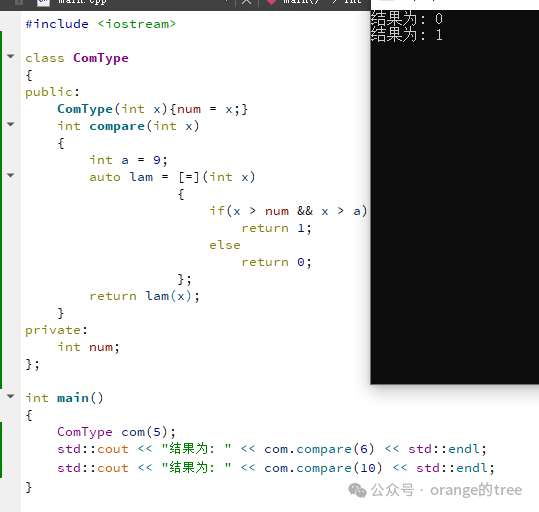Click the public: access specifier
Screen dimensions: 539x512
click(52, 92)
